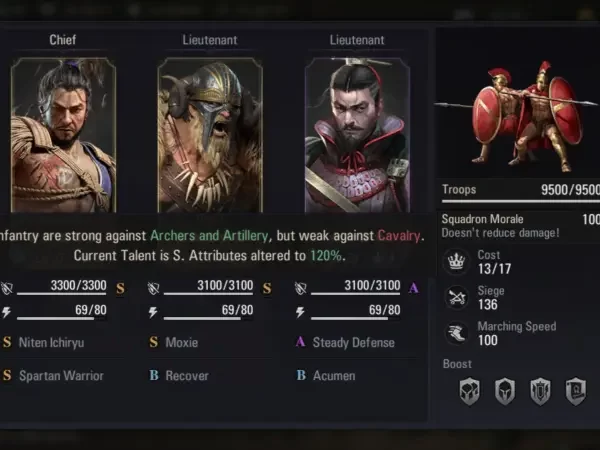Click the Chief's 3300/3300 troop bar
The height and width of the screenshot is (450, 600).
pos(62,288)
